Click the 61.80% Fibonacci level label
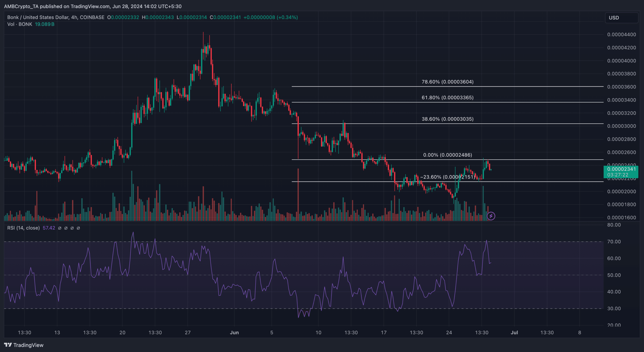This screenshot has height=352, width=644. (x=447, y=97)
